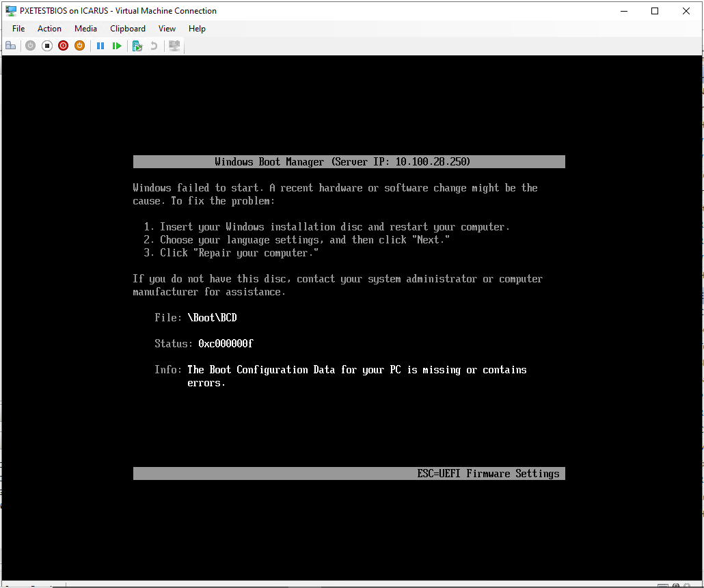Close the Virtual Machine Connection window
Screen dimensions: 704x588
tap(686, 11)
